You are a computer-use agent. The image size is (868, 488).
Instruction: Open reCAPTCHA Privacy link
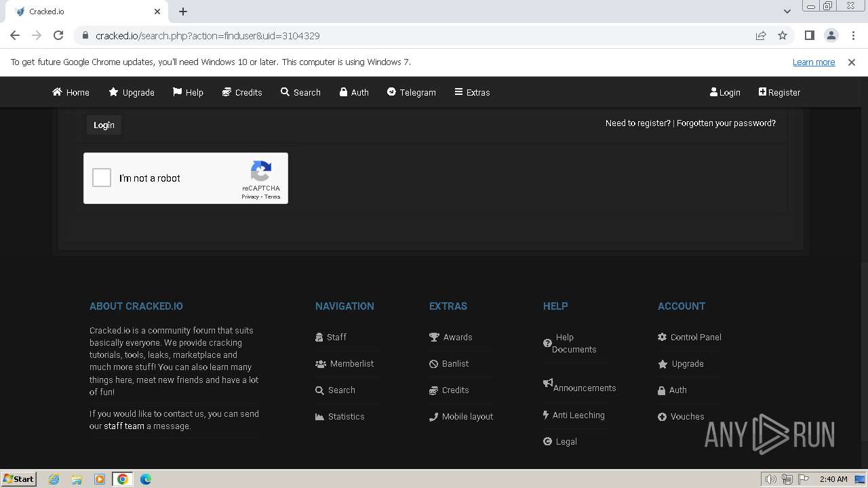(250, 197)
